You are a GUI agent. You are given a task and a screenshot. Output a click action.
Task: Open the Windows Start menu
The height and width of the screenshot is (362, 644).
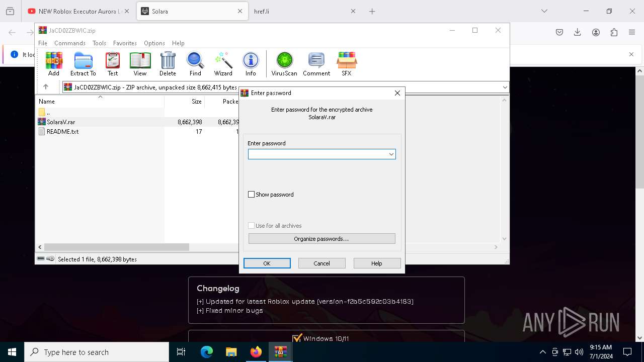coord(12,352)
